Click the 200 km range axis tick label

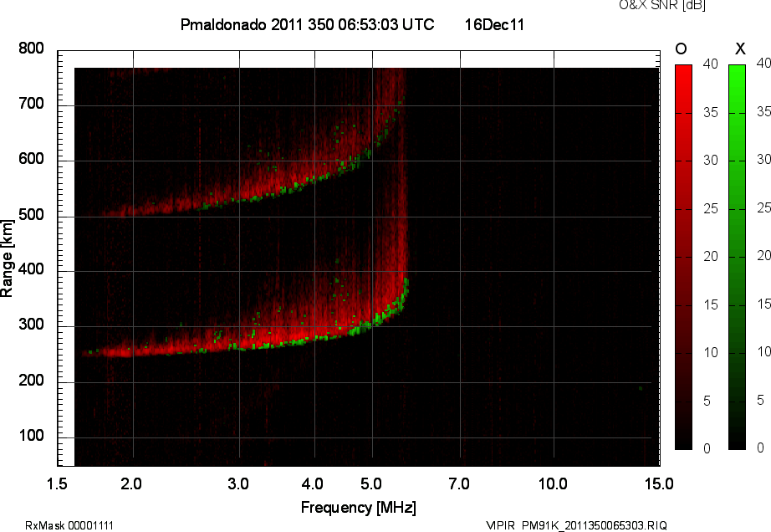[x=31, y=381]
